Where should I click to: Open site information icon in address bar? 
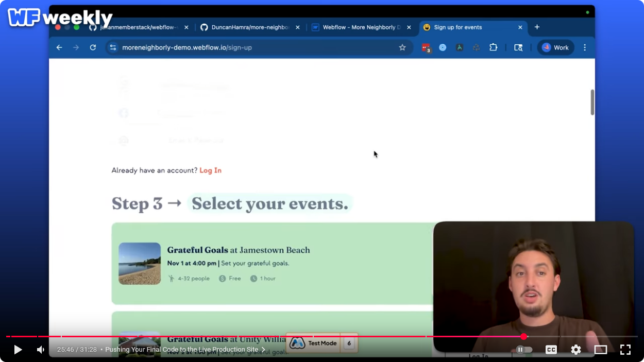[x=113, y=47]
